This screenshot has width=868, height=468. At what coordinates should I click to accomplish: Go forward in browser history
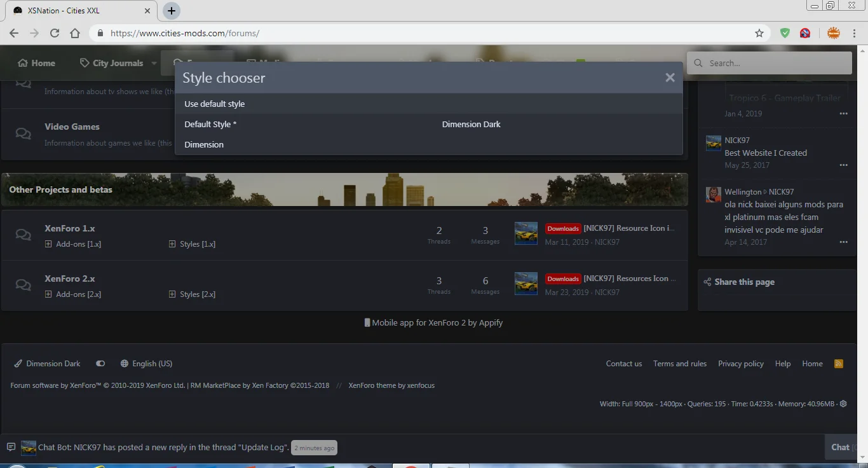pos(34,33)
